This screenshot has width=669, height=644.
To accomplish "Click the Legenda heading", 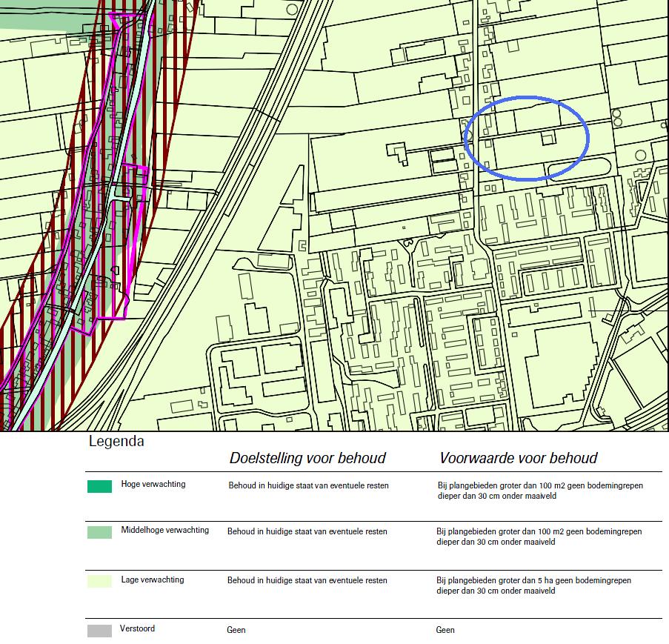I will coord(116,442).
